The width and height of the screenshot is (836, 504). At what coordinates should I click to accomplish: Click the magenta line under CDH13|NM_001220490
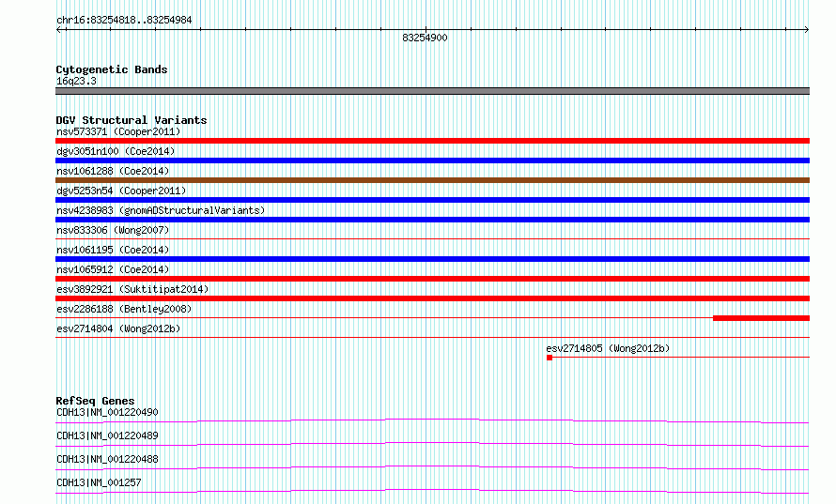click(x=432, y=420)
